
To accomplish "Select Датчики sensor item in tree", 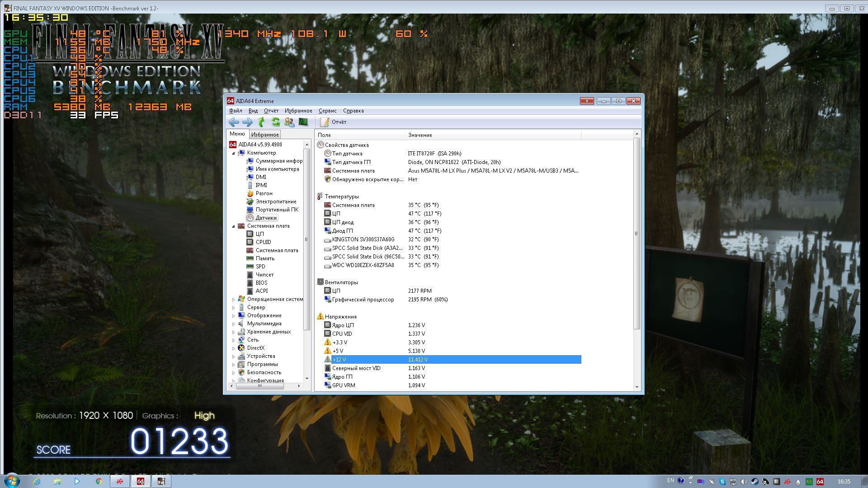I will click(x=266, y=218).
